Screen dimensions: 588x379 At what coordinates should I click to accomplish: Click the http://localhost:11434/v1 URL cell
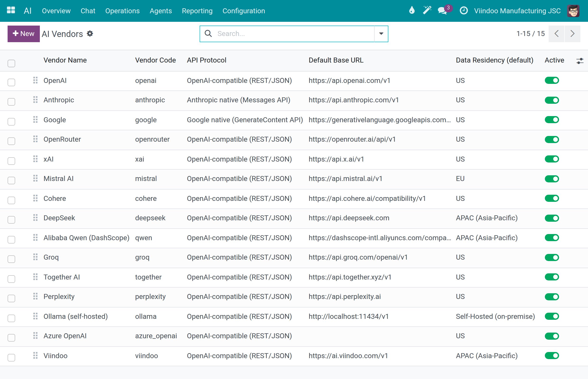(349, 316)
